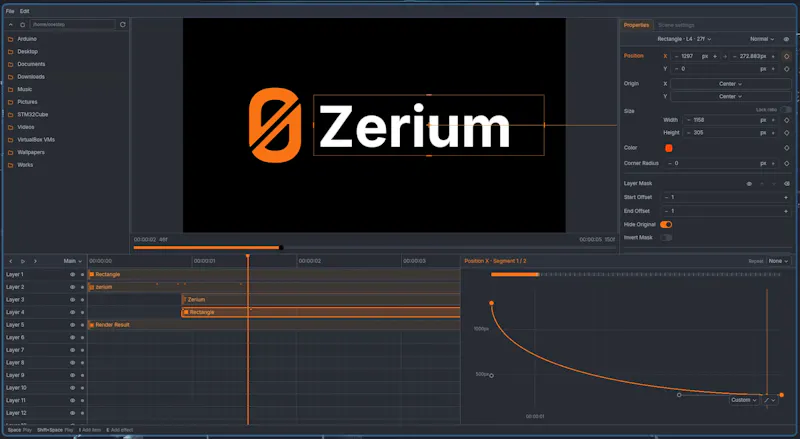Select the start keyframe point on curve
This screenshot has width=800, height=439.
click(x=491, y=303)
